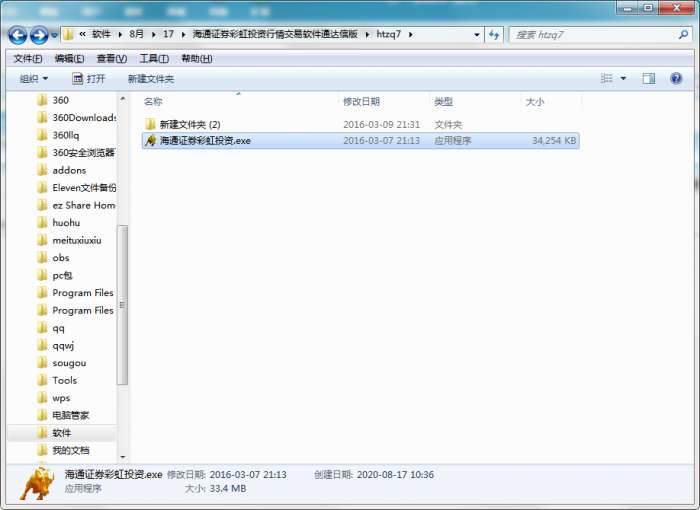Sort by the 类型 column header
The width and height of the screenshot is (700, 510).
pyautogui.click(x=443, y=102)
